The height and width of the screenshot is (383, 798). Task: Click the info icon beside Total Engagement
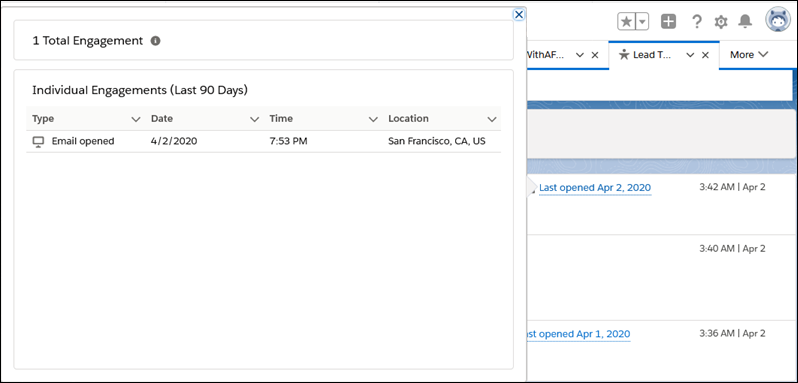coord(155,41)
